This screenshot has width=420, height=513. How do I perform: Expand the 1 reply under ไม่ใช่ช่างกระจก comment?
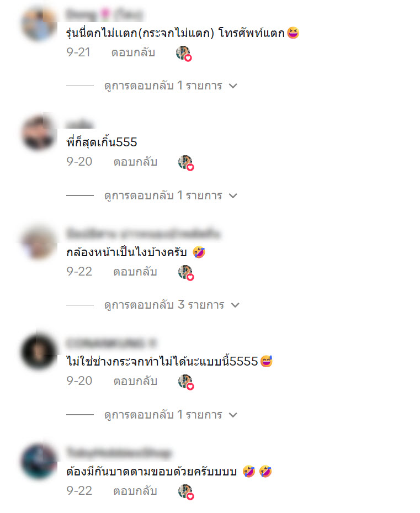171,415
